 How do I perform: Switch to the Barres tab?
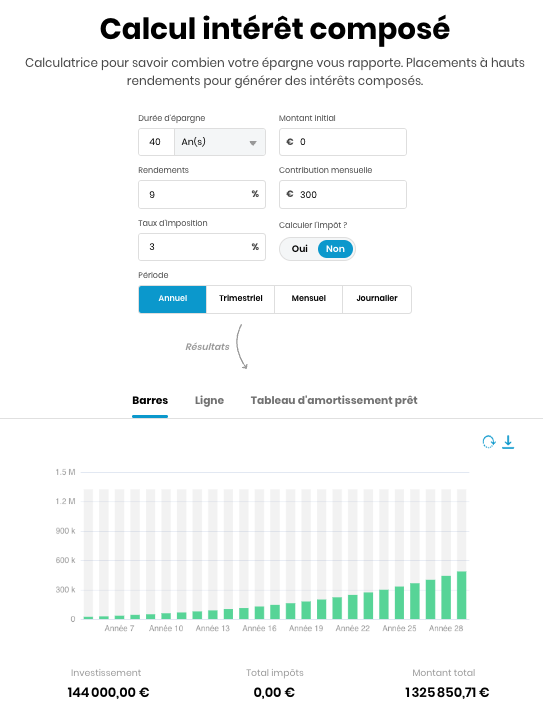(x=150, y=401)
